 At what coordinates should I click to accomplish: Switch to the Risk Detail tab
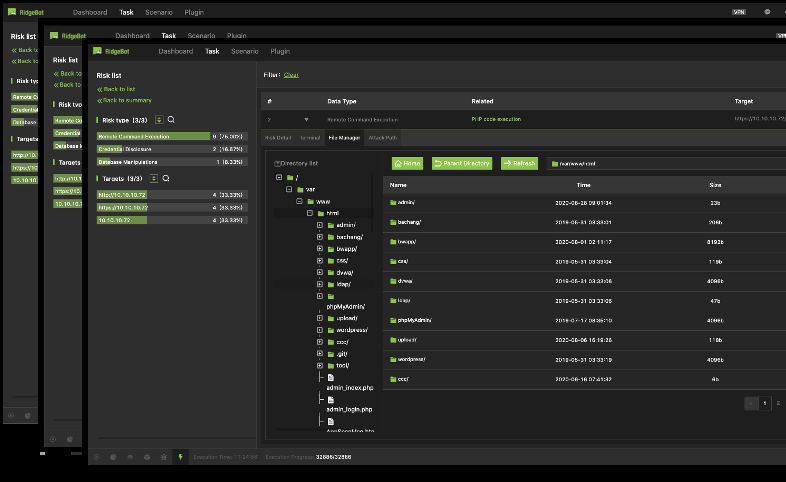[278, 138]
